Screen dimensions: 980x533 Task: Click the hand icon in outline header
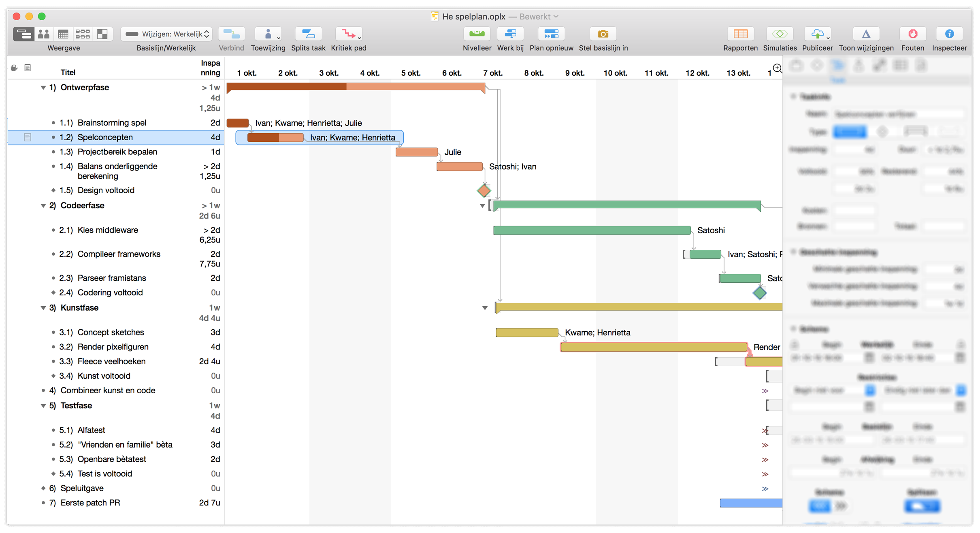coord(14,68)
